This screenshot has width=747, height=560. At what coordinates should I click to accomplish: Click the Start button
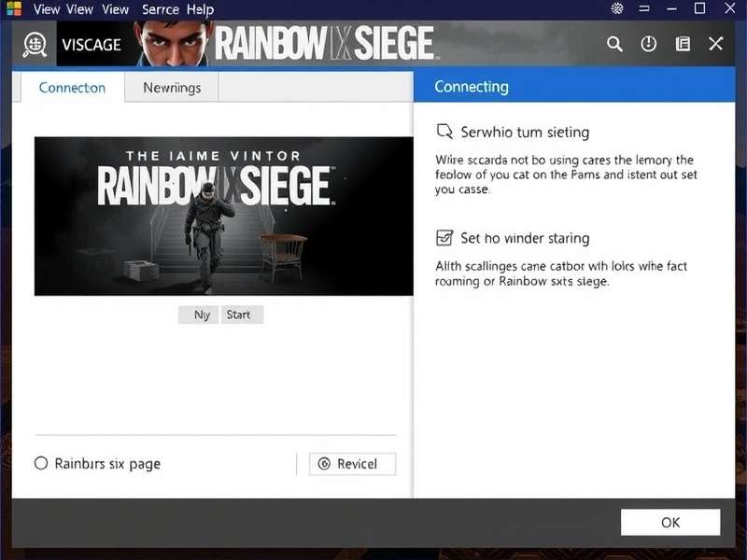[242, 315]
